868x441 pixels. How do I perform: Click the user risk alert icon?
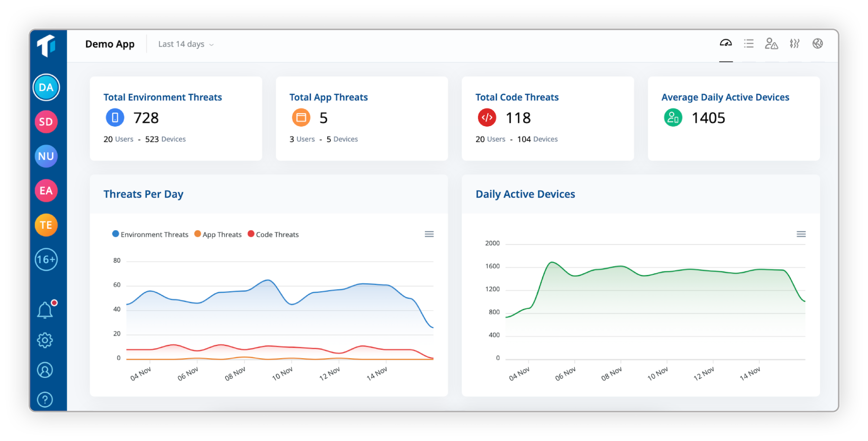click(x=772, y=43)
